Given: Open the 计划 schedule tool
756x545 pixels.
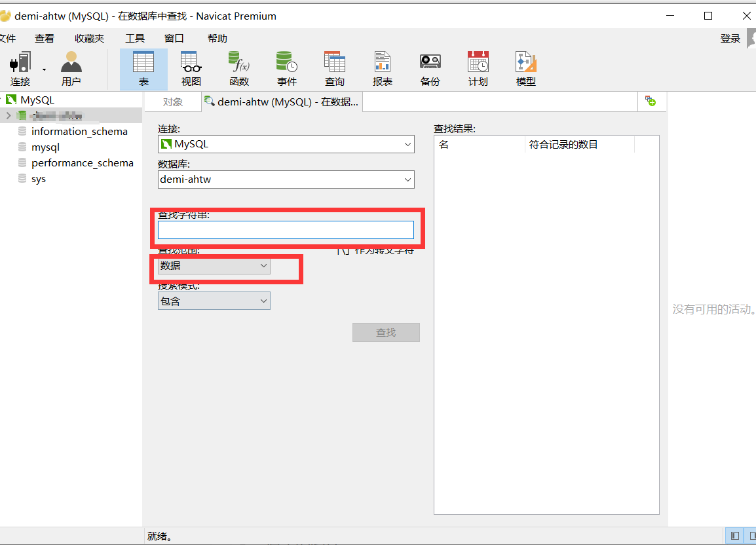Looking at the screenshot, I should (478, 69).
